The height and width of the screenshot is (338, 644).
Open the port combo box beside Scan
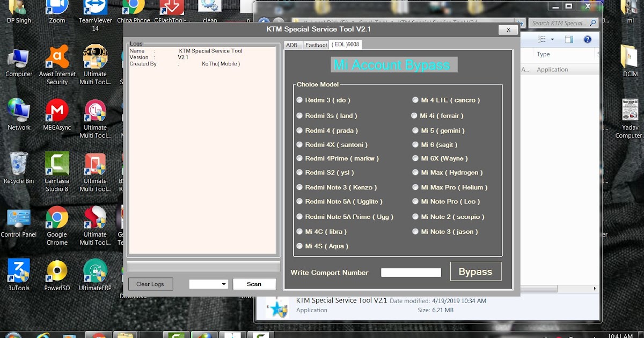[x=209, y=284]
